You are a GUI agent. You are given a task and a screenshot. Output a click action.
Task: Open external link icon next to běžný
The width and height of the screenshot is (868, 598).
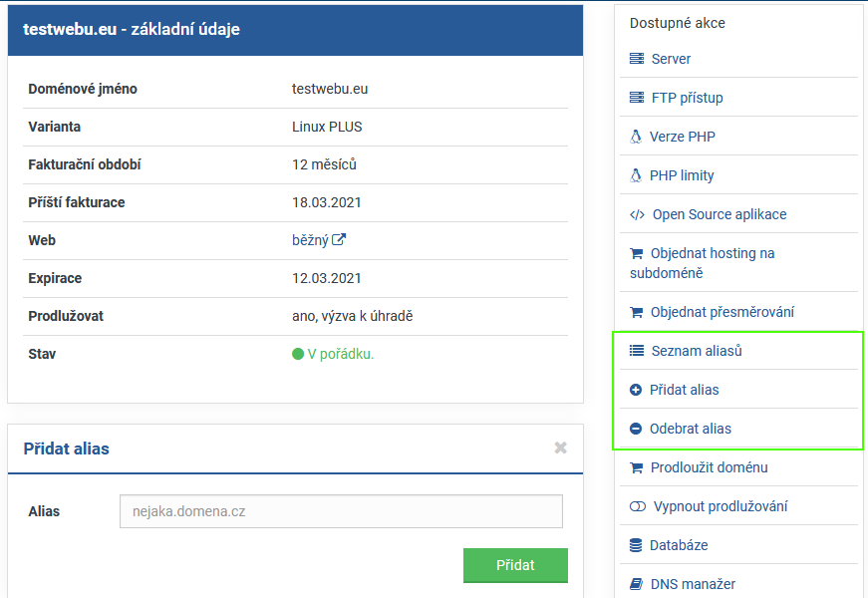339,240
